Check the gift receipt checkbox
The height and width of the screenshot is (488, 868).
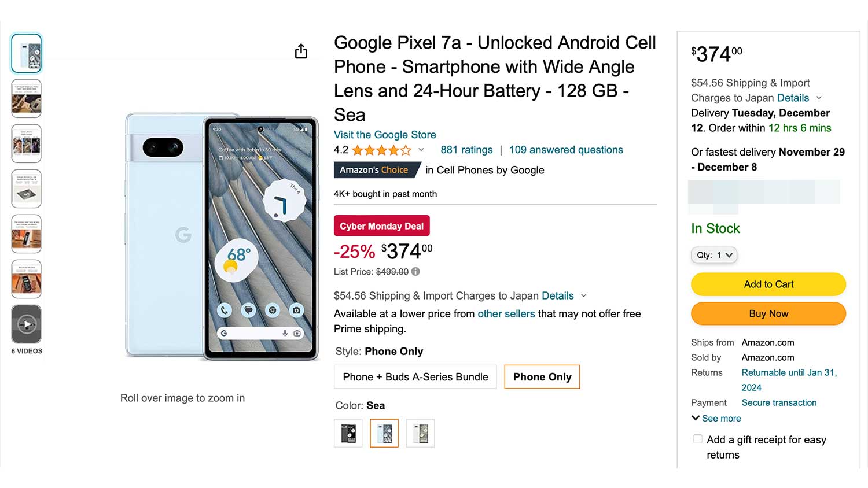[x=698, y=439]
